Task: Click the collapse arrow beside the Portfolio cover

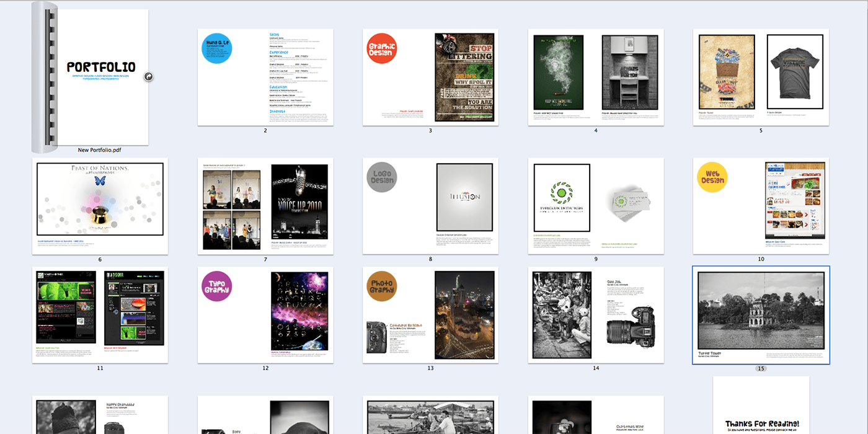Action: (x=149, y=76)
